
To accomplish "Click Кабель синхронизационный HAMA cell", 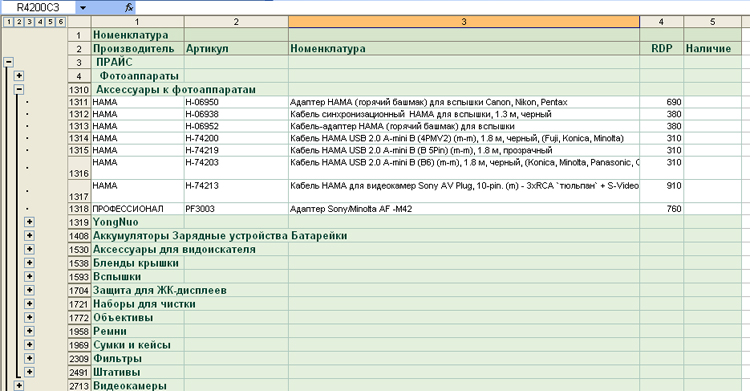I will [x=464, y=114].
